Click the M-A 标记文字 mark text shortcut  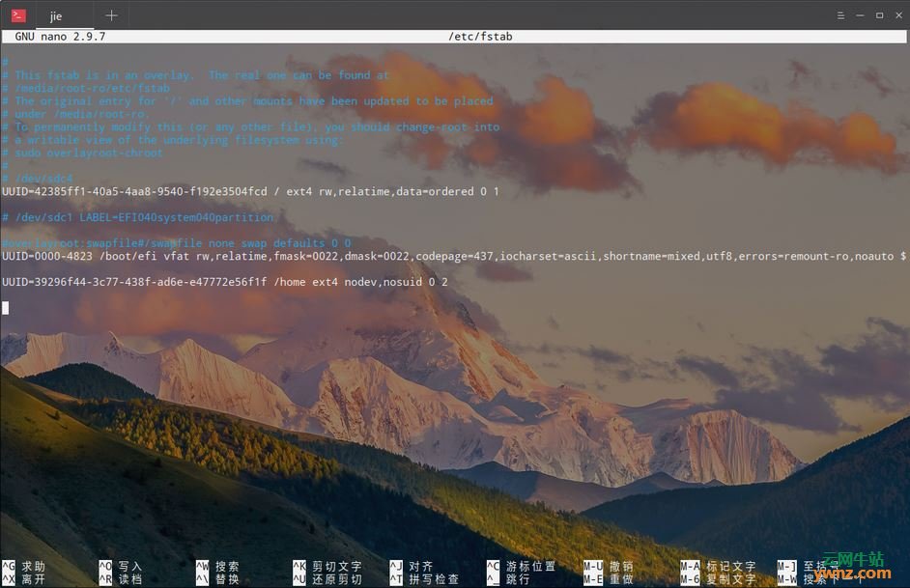click(x=718, y=567)
